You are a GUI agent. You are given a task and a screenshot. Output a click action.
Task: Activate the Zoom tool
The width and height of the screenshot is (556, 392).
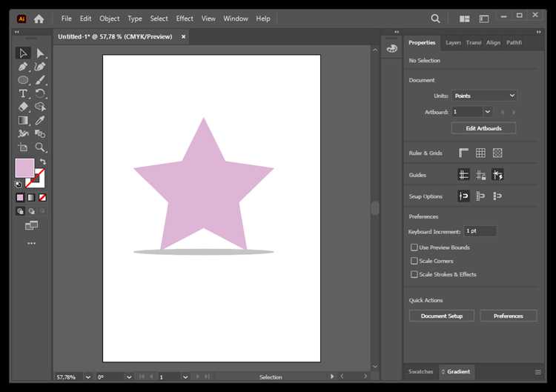pyautogui.click(x=40, y=147)
